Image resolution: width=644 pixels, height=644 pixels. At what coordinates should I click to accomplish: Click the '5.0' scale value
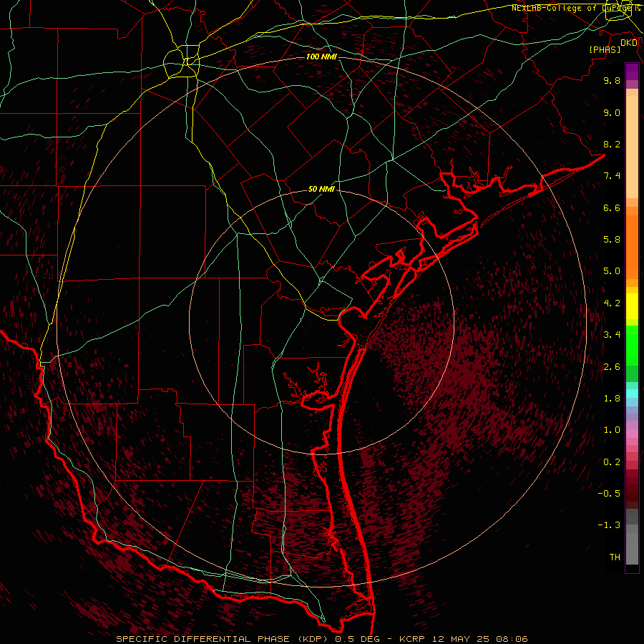pos(612,271)
